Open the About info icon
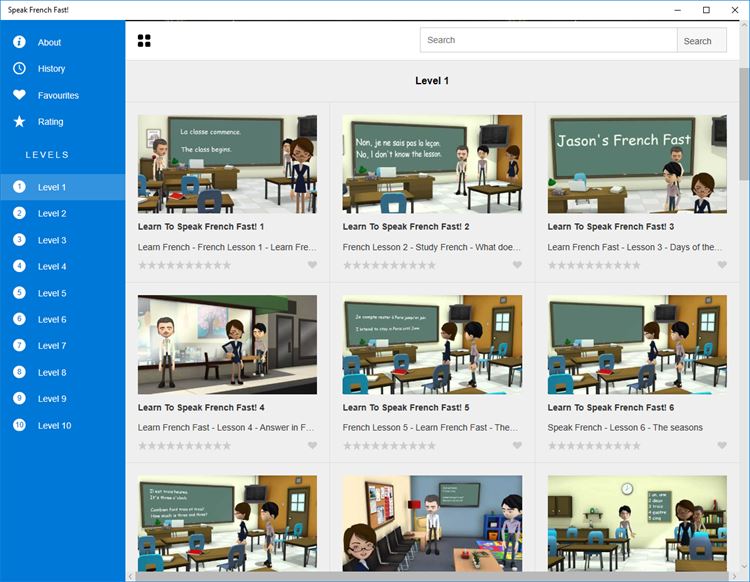The height and width of the screenshot is (582, 750). [x=19, y=42]
